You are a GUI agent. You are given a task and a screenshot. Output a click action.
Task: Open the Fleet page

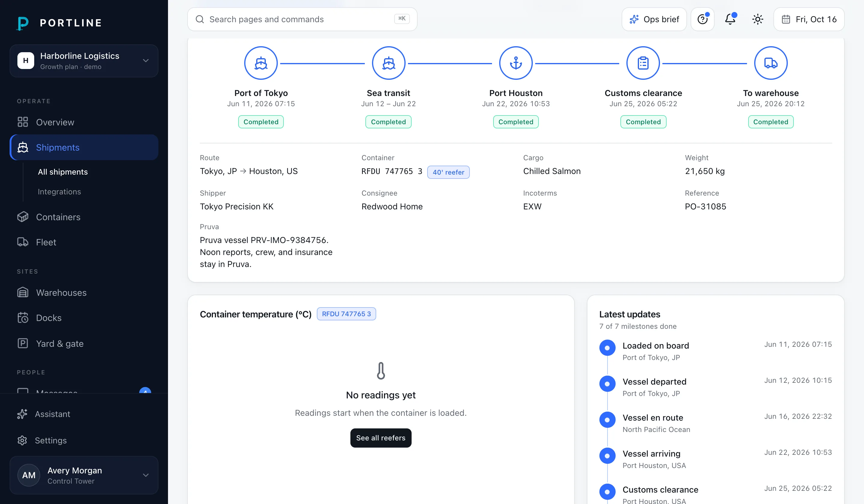click(84, 242)
